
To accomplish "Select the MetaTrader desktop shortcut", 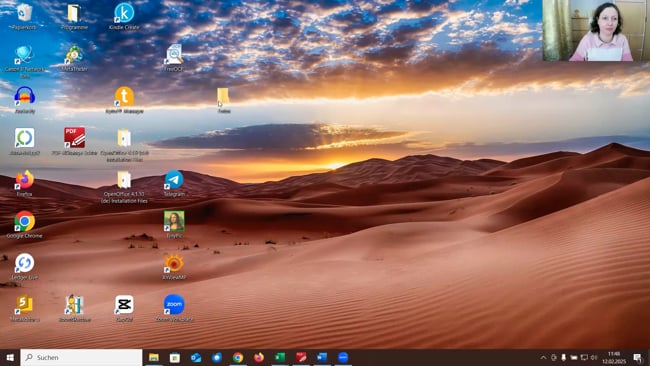I will 74,58.
